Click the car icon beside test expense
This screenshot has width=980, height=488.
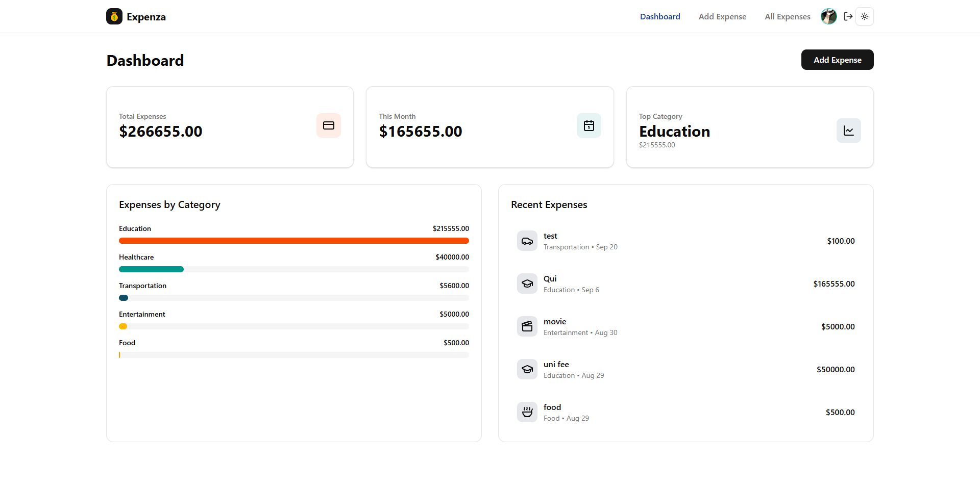(527, 241)
